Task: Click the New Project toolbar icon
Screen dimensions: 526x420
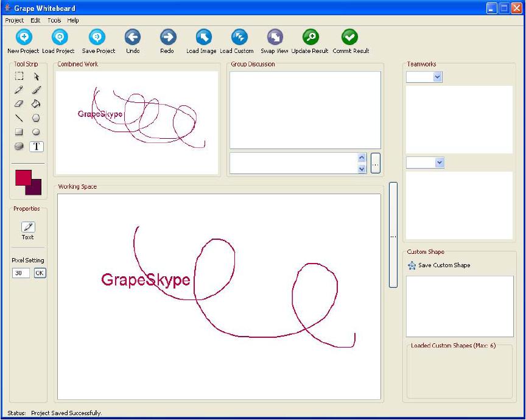Action: [x=24, y=37]
